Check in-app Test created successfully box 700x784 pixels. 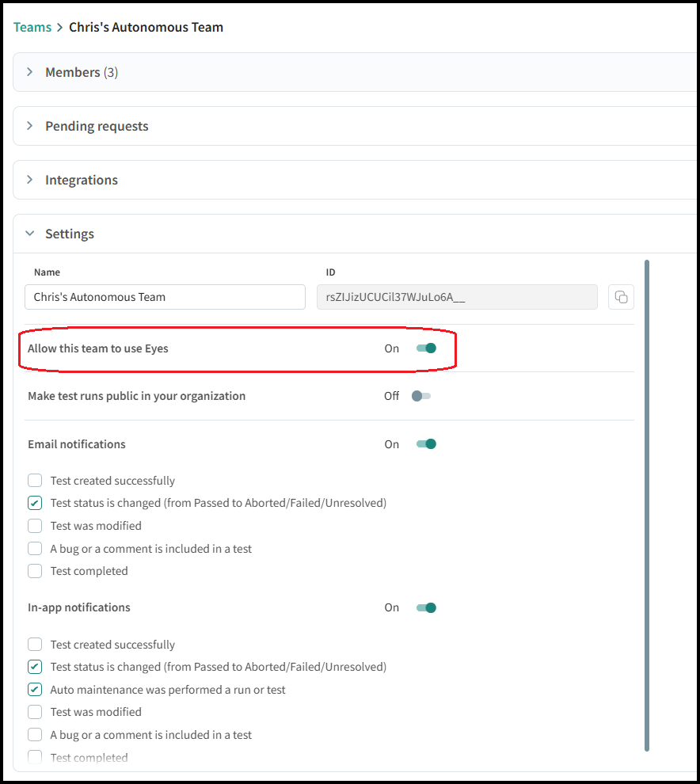(35, 645)
